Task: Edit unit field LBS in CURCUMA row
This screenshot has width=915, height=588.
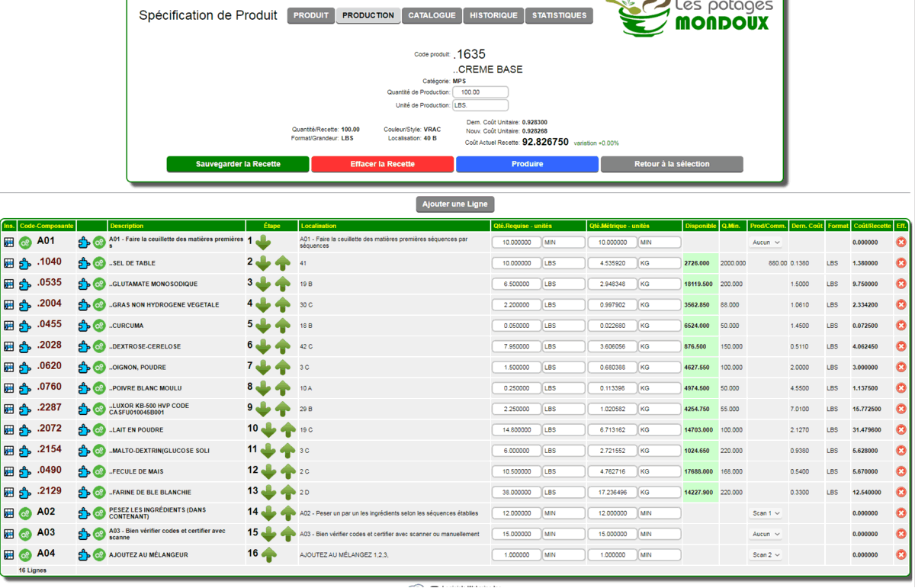Action: (563, 326)
